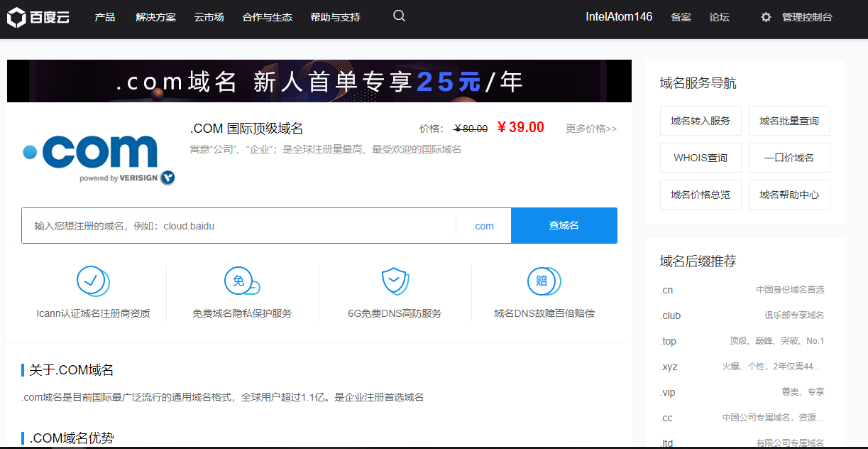Click the 更多价格>> link
Image resolution: width=868 pixels, height=449 pixels.
point(591,129)
